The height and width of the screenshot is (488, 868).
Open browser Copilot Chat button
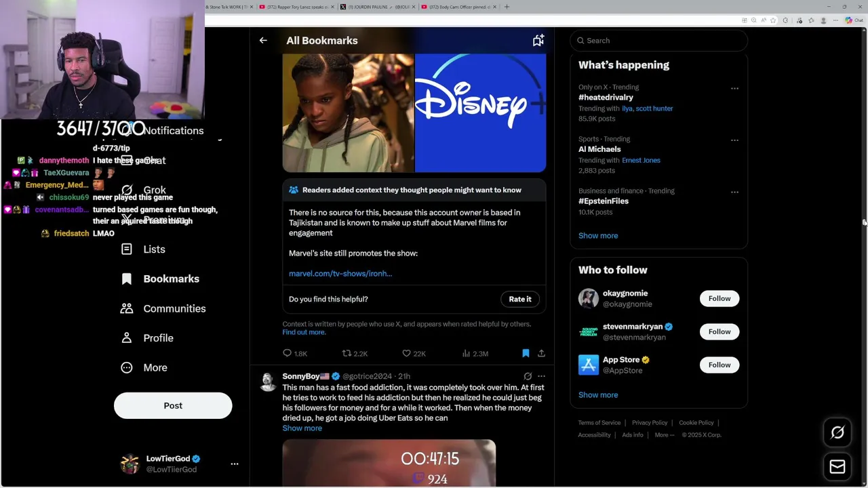(853, 20)
